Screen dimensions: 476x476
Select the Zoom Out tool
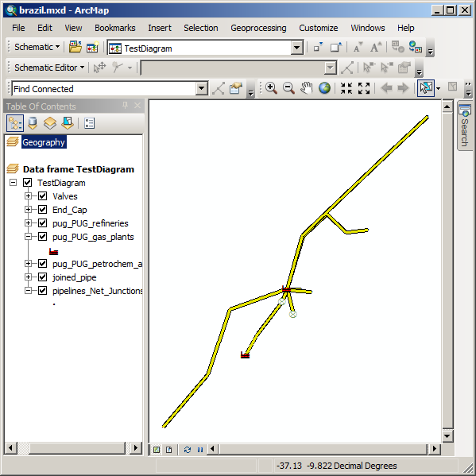click(x=288, y=88)
